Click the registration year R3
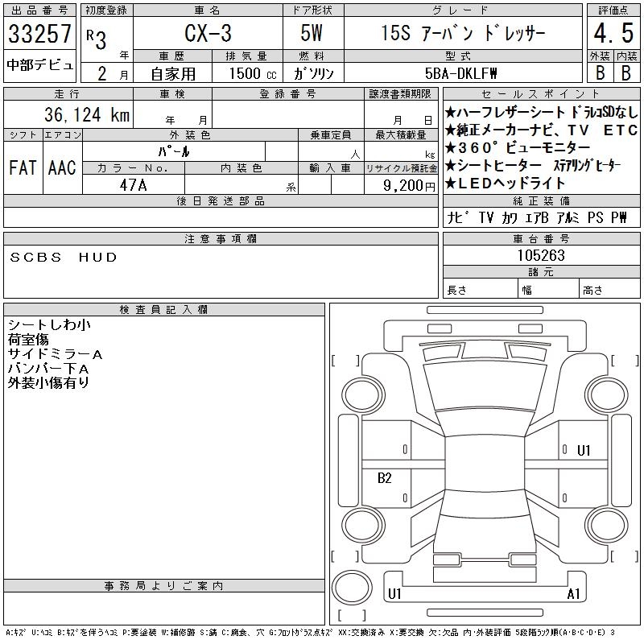The width and height of the screenshot is (644, 644). point(97,39)
